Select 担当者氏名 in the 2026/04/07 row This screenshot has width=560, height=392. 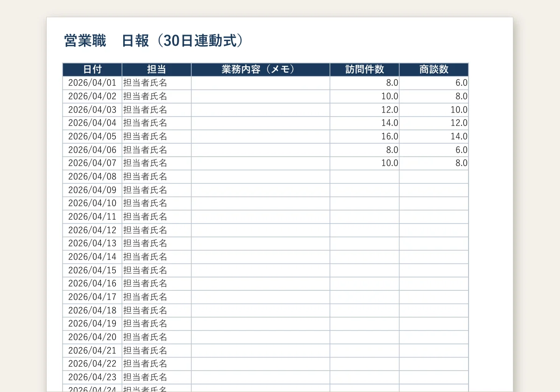click(x=157, y=163)
